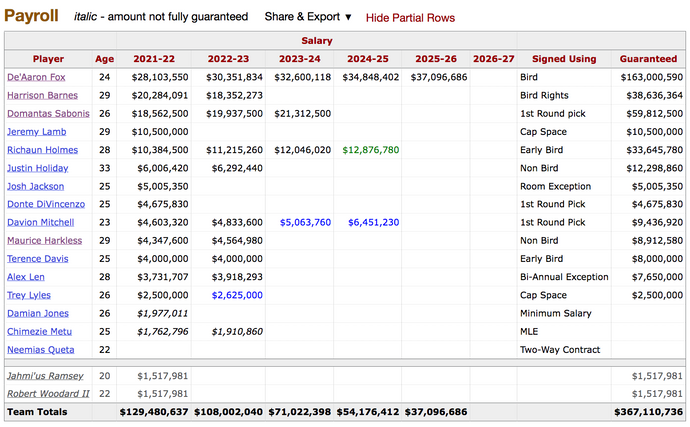Image resolution: width=690 pixels, height=427 pixels.
Task: Open Josh Jackson player link
Action: [x=35, y=186]
